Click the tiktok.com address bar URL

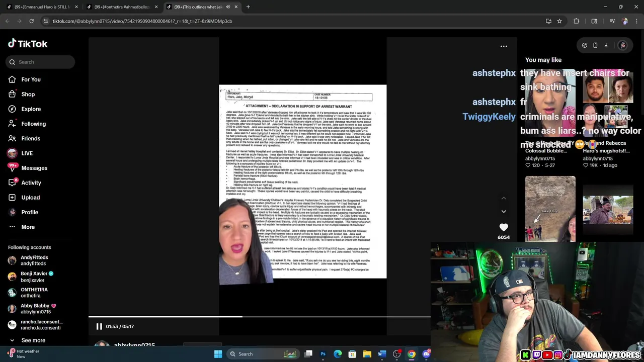pyautogui.click(x=142, y=21)
